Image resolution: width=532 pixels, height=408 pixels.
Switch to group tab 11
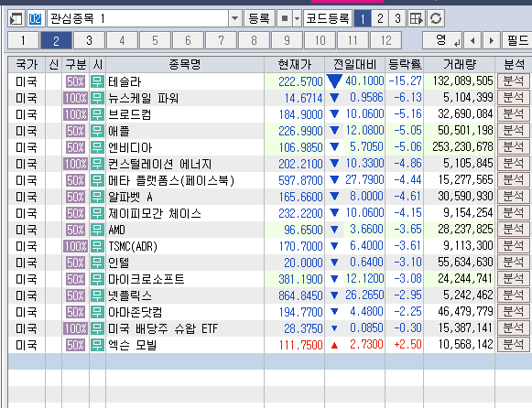(x=353, y=40)
